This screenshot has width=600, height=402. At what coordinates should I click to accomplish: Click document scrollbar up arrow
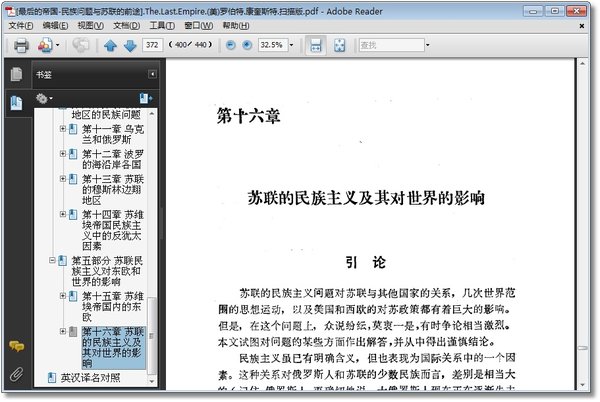pyautogui.click(x=582, y=64)
